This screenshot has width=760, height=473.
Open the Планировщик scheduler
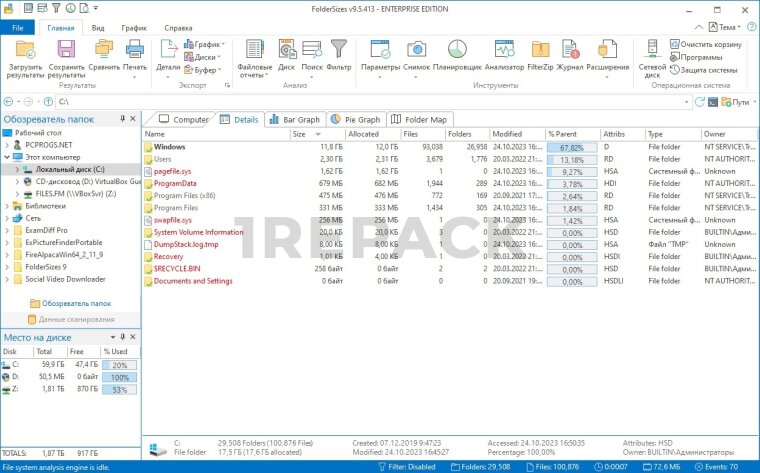pos(457,52)
